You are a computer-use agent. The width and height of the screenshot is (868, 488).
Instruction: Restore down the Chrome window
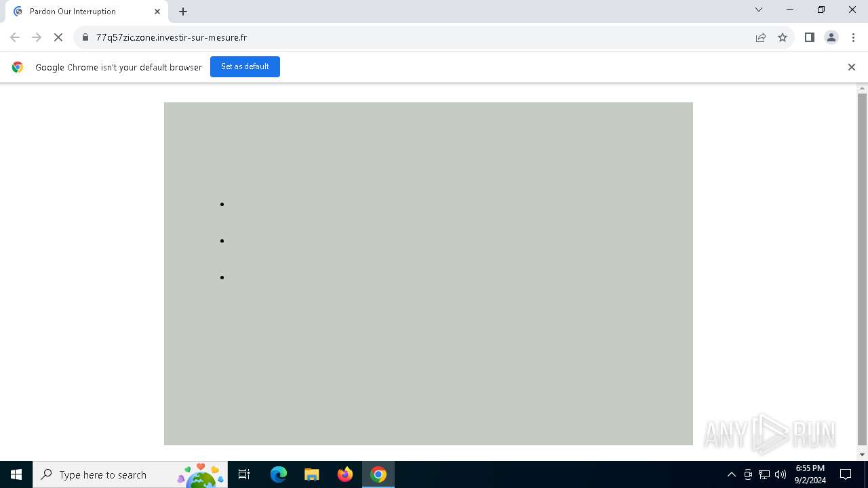pyautogui.click(x=821, y=9)
